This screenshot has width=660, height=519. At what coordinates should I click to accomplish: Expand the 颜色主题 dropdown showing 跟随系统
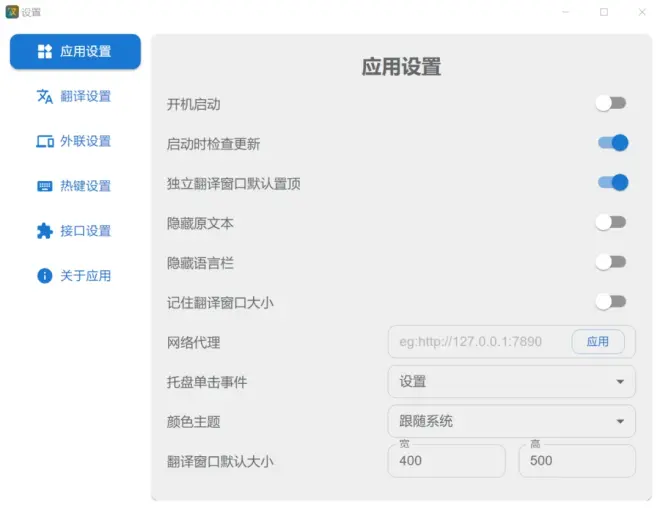click(x=511, y=421)
